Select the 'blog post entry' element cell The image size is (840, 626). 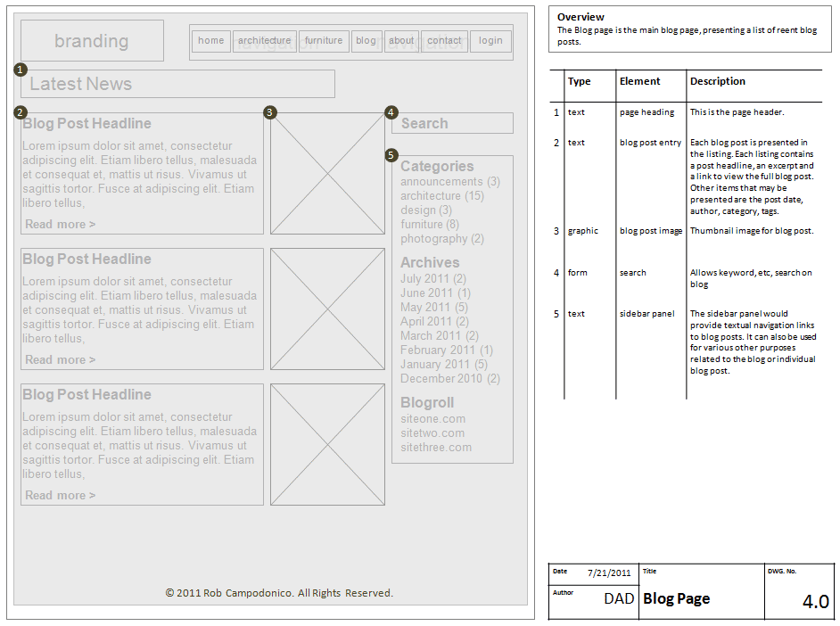tap(650, 143)
